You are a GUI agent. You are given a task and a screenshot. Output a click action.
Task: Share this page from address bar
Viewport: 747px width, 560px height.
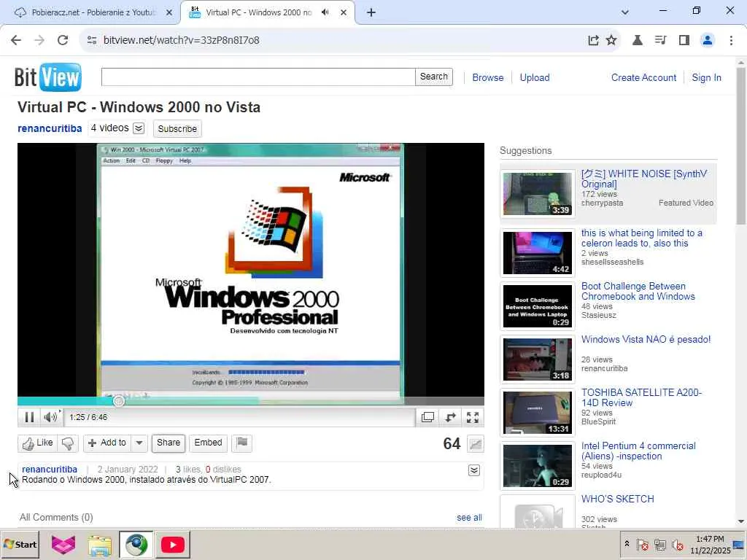coord(593,40)
